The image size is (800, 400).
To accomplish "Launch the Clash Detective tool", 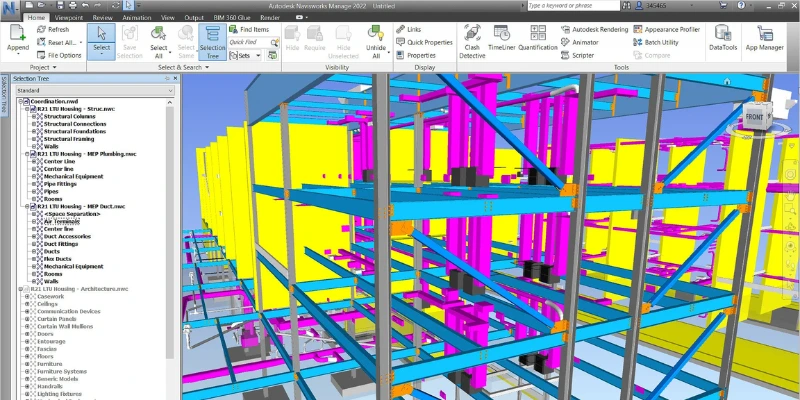I will (x=472, y=42).
